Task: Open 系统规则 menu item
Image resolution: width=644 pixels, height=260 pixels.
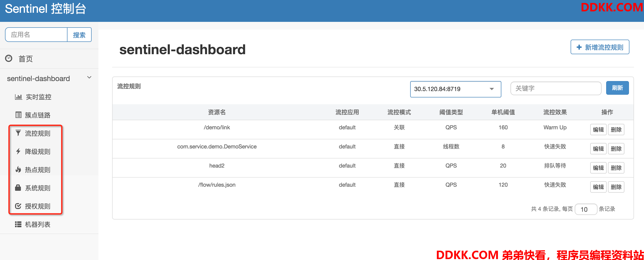Action: coord(38,188)
